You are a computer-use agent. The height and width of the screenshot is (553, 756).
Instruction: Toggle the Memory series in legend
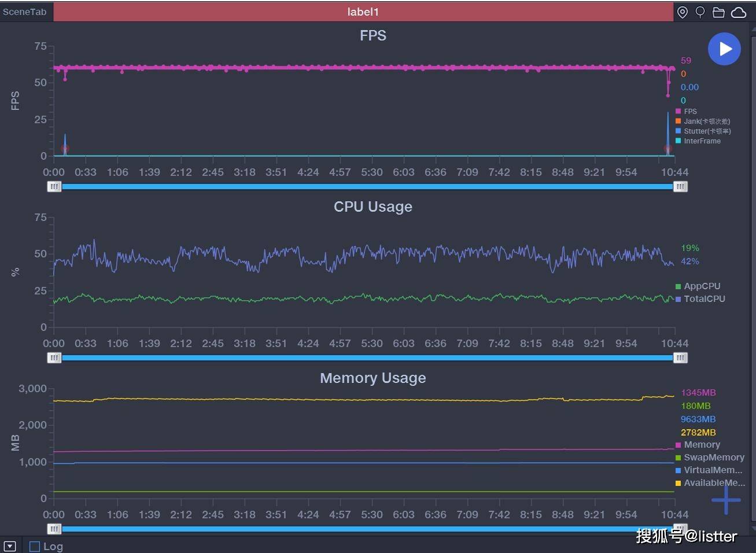point(698,444)
